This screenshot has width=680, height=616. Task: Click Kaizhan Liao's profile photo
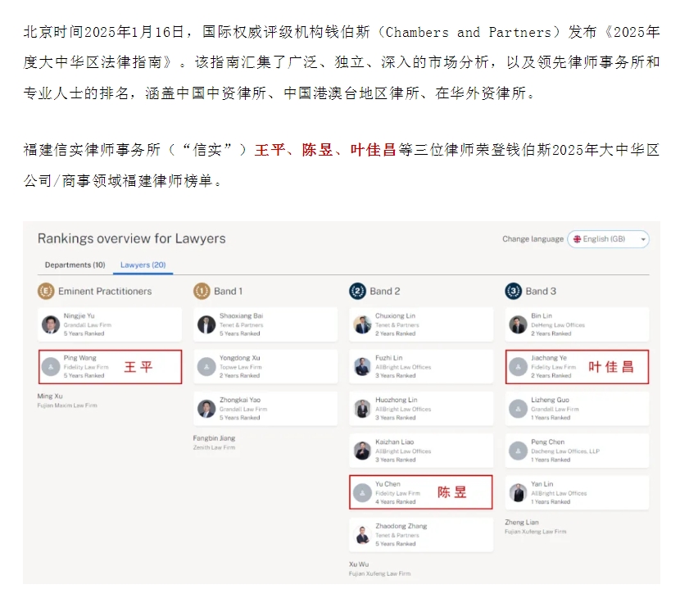coord(362,451)
